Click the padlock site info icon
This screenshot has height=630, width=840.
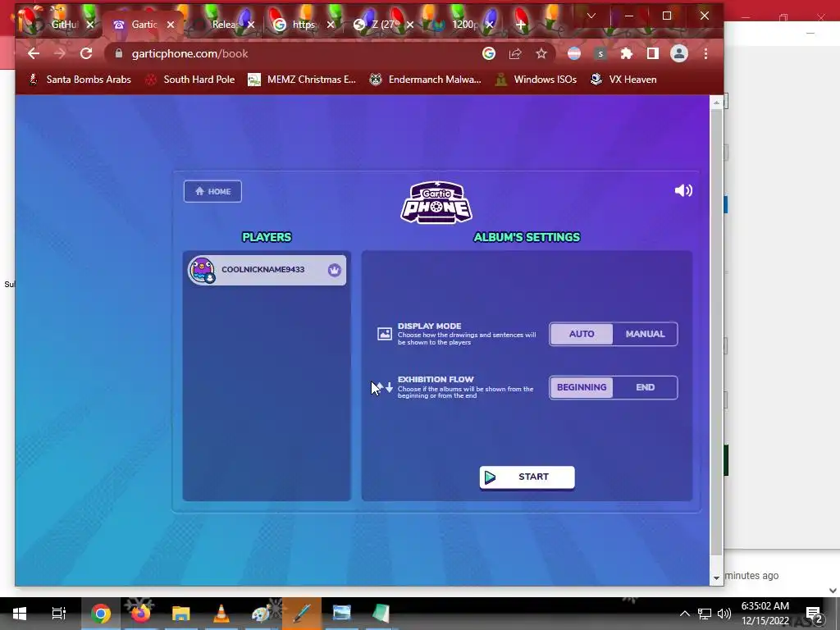click(119, 53)
